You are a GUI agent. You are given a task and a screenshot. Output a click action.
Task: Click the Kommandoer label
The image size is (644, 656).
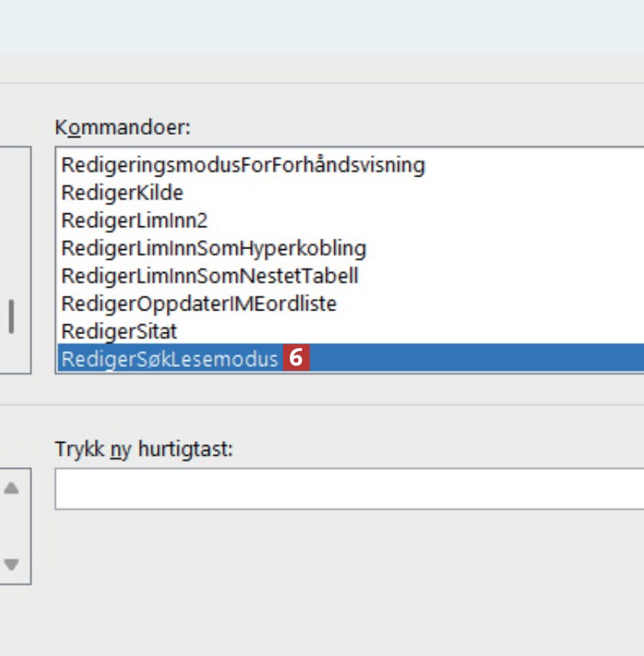[122, 127]
